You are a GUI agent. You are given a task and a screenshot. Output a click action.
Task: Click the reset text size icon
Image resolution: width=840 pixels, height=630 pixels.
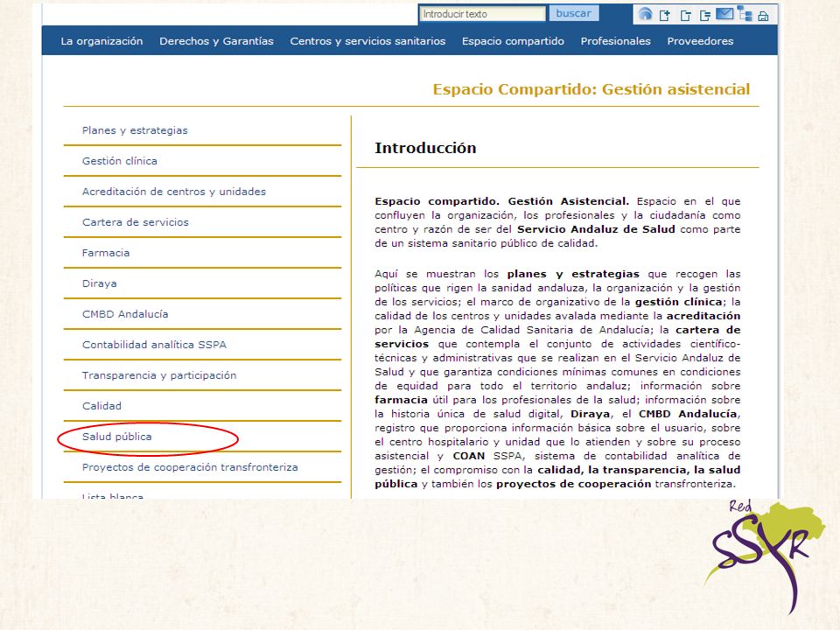click(x=705, y=16)
